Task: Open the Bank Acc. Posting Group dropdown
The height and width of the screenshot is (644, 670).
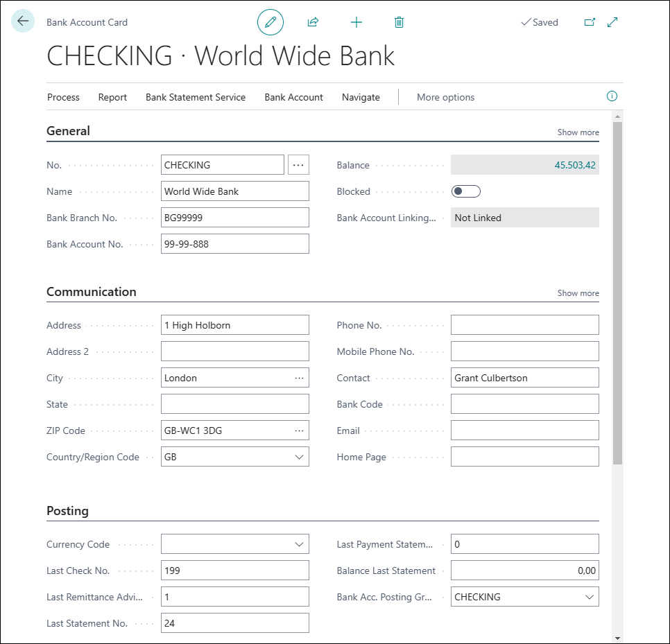Action: pyautogui.click(x=589, y=596)
